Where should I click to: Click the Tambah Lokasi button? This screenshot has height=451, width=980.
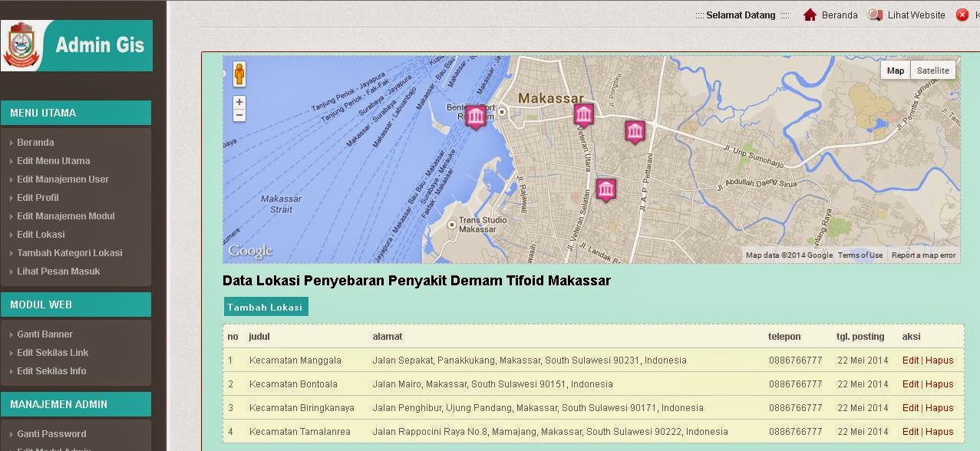(266, 307)
